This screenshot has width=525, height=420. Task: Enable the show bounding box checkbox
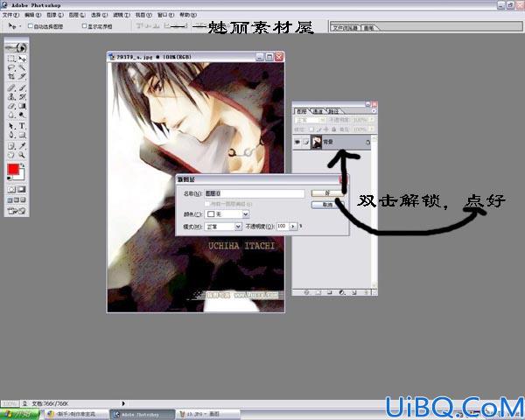(x=84, y=25)
